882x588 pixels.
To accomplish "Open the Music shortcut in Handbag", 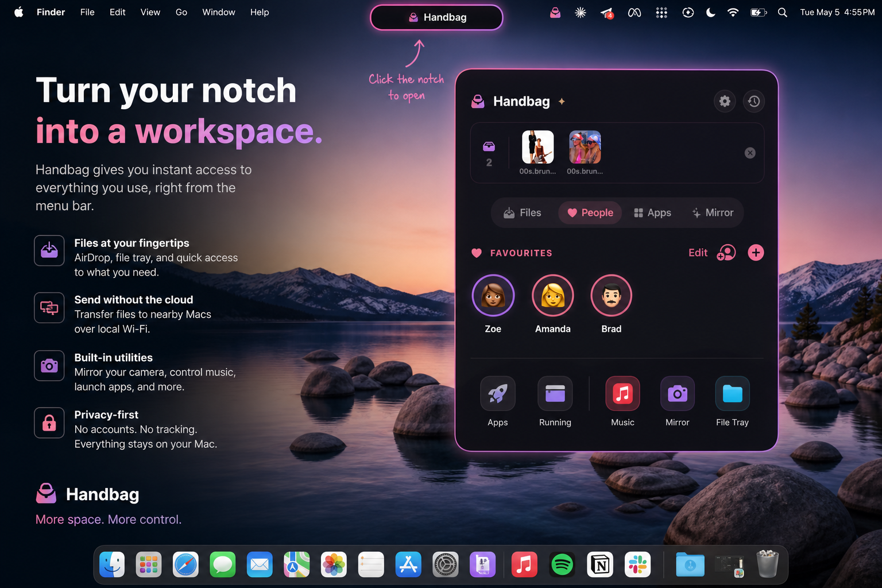I will point(622,393).
